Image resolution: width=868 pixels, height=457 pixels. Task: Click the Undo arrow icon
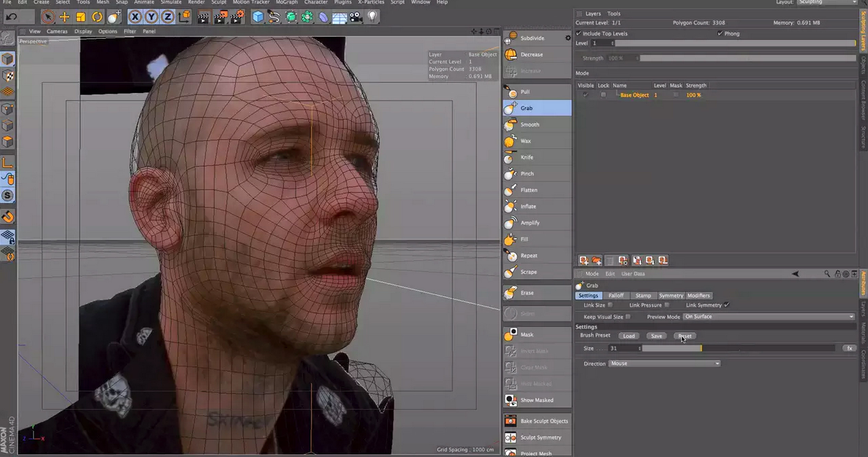click(11, 17)
